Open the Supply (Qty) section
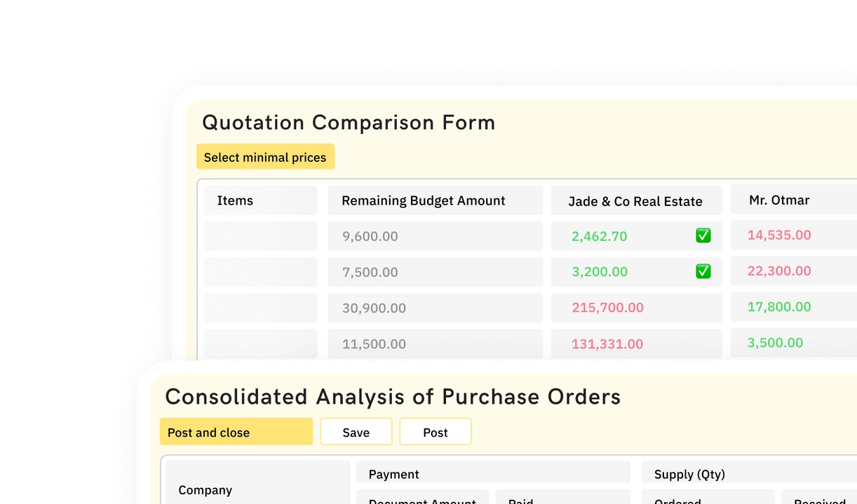Image resolution: width=857 pixels, height=504 pixels. pyautogui.click(x=689, y=474)
